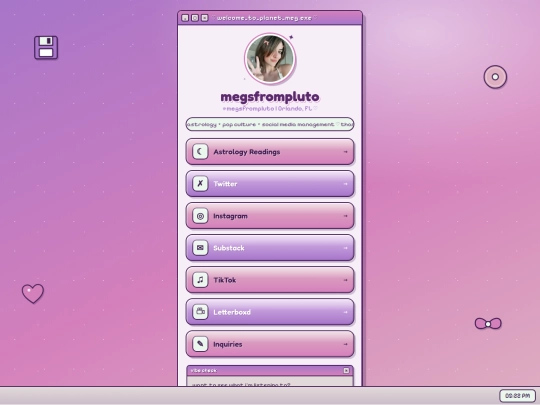Click the arrow on TikTok row
This screenshot has width=540, height=405.
pos(345,280)
